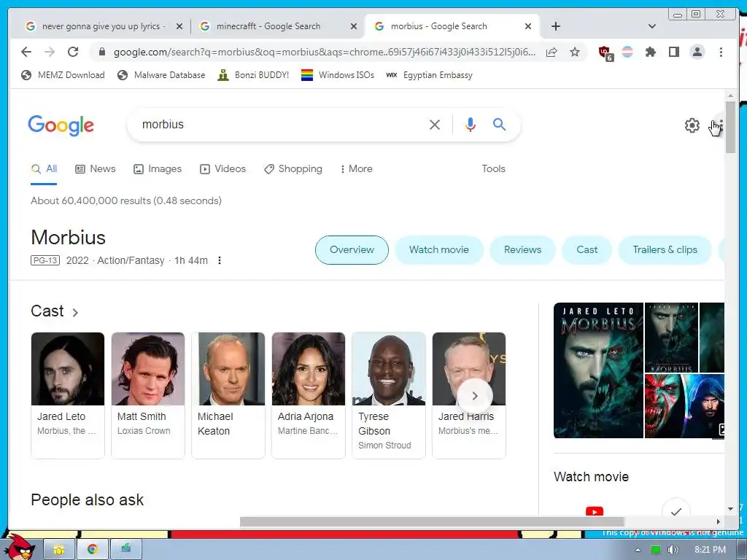This screenshot has width=747, height=560.
Task: Click the Overview chip
Action: coord(352,250)
